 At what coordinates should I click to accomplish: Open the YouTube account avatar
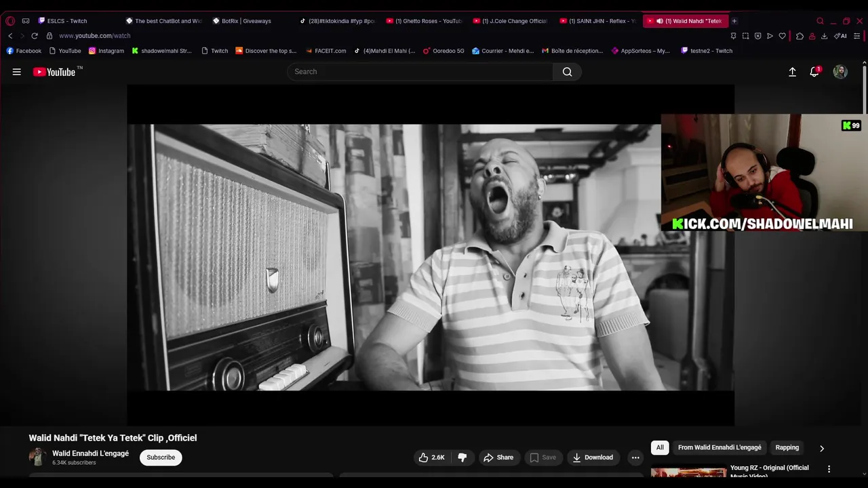[840, 72]
